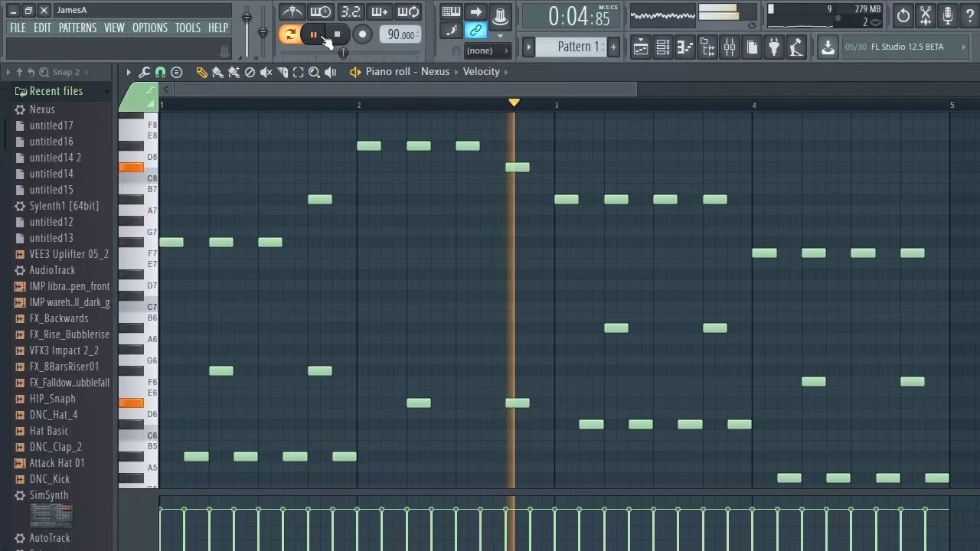Select Sylenth1 [64bit] in Recent files
The image size is (980, 551).
[x=64, y=206]
